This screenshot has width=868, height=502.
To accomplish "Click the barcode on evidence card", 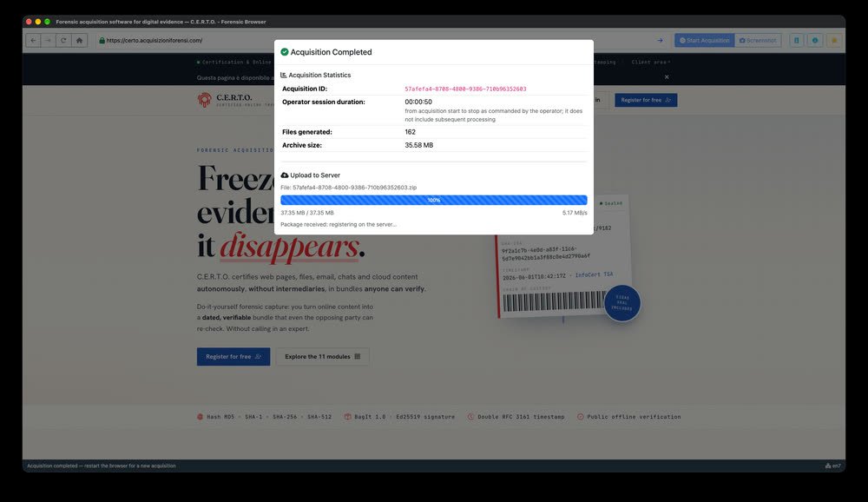I will tap(554, 301).
